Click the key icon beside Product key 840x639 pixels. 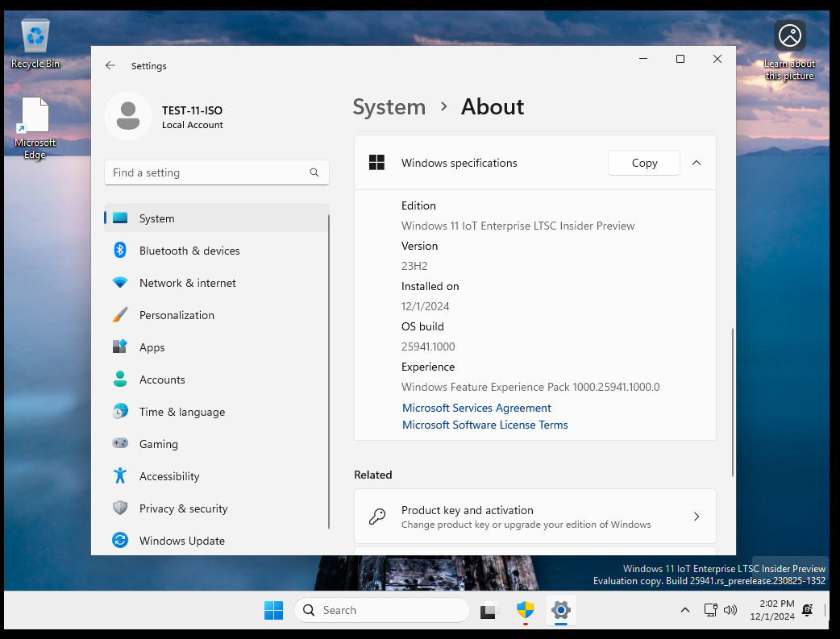tap(377, 517)
